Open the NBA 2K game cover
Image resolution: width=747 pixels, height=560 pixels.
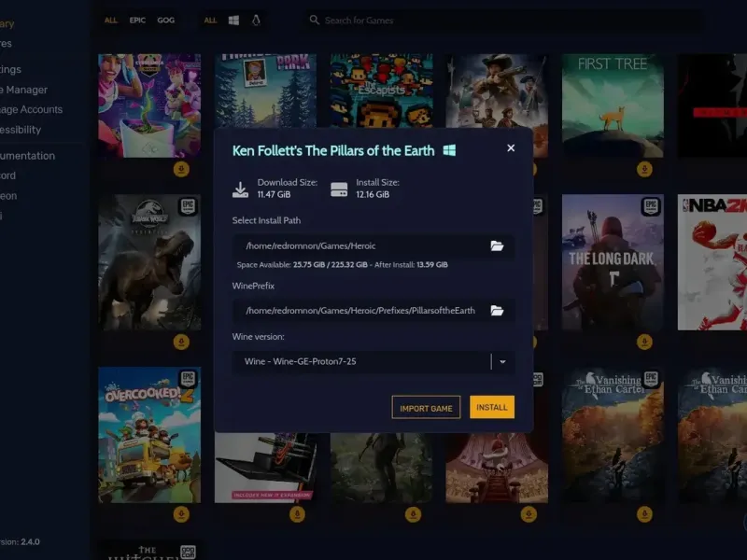tap(712, 262)
